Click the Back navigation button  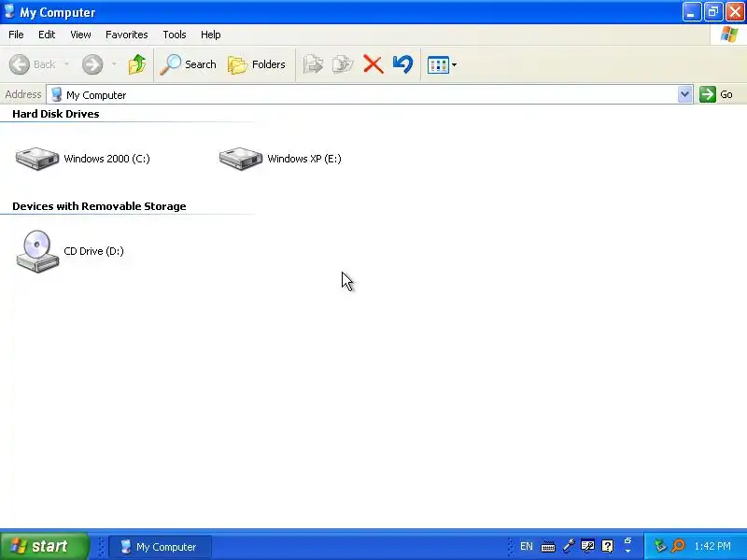coord(33,64)
